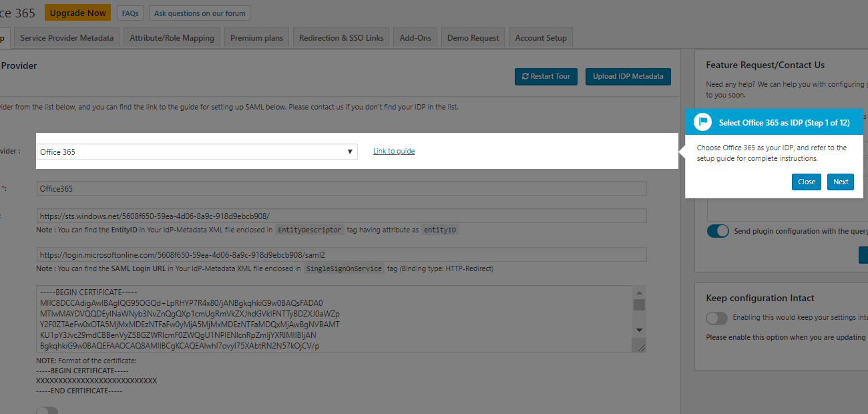Switch to the Account Setup tab
The image size is (868, 414).
540,37
